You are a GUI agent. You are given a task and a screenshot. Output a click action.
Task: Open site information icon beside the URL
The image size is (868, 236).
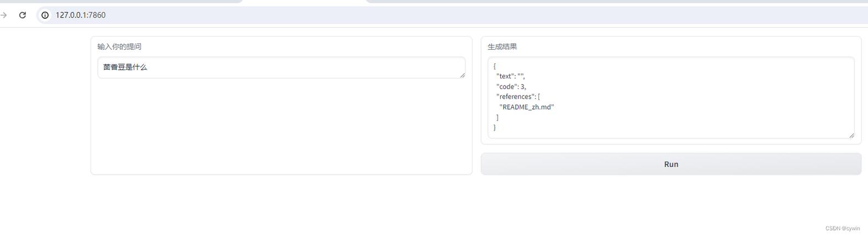tap(45, 15)
